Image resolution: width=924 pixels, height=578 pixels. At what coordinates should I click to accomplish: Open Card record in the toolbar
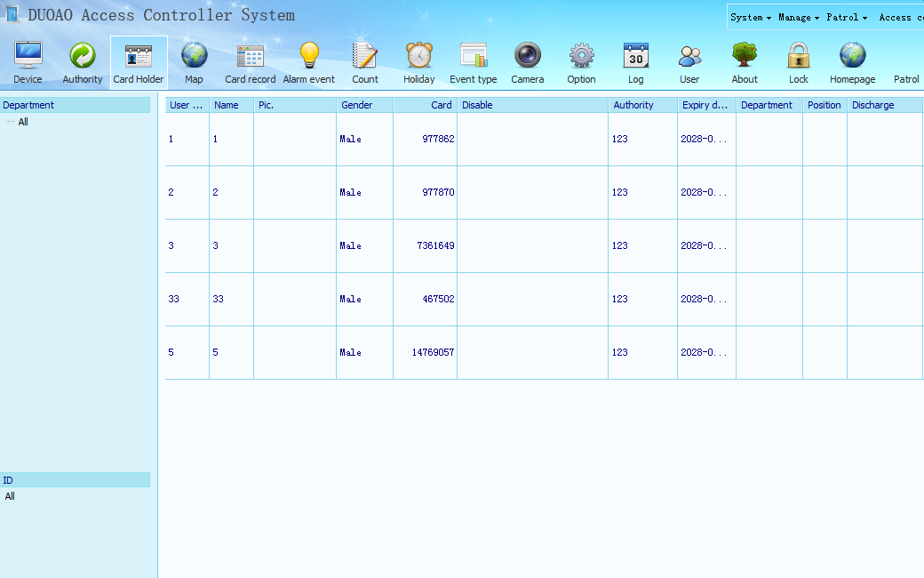[x=250, y=62]
